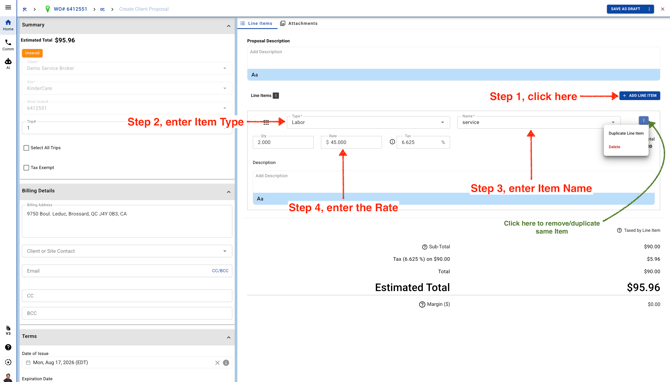Open the help question-mark icon in the sidebar
The image size is (670, 382).
click(x=8, y=347)
